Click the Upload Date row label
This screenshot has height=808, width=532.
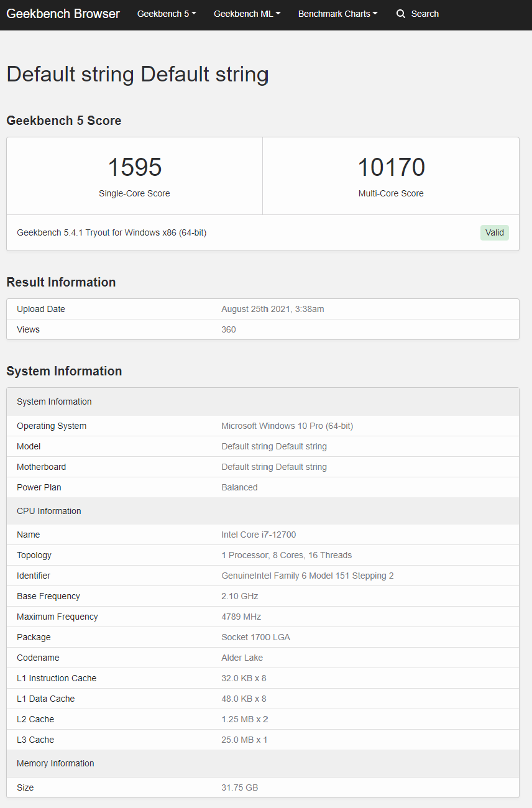tap(41, 309)
